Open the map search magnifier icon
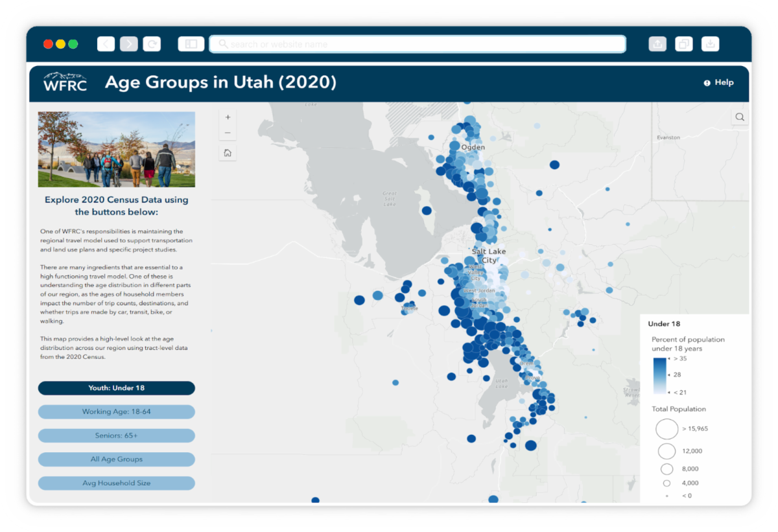The width and height of the screenshot is (778, 532). [739, 117]
